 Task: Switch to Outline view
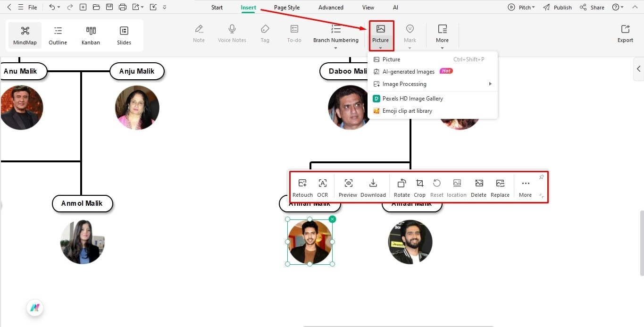[x=58, y=34]
